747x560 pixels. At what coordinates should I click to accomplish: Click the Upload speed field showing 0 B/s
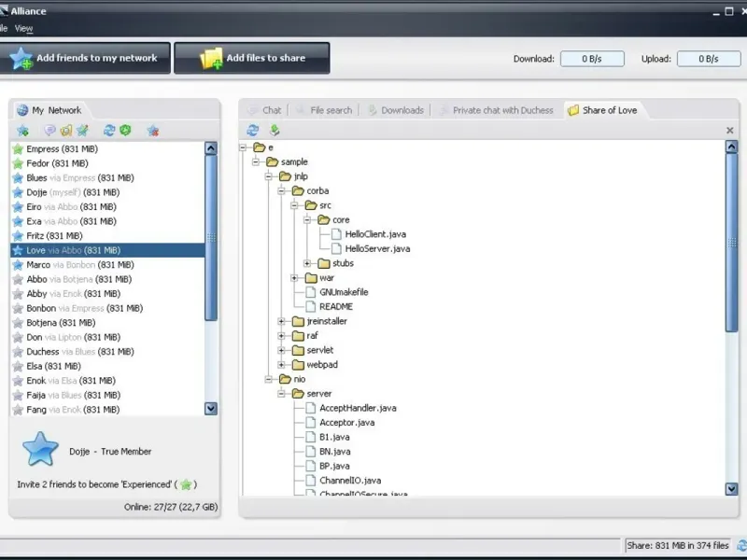coord(709,59)
